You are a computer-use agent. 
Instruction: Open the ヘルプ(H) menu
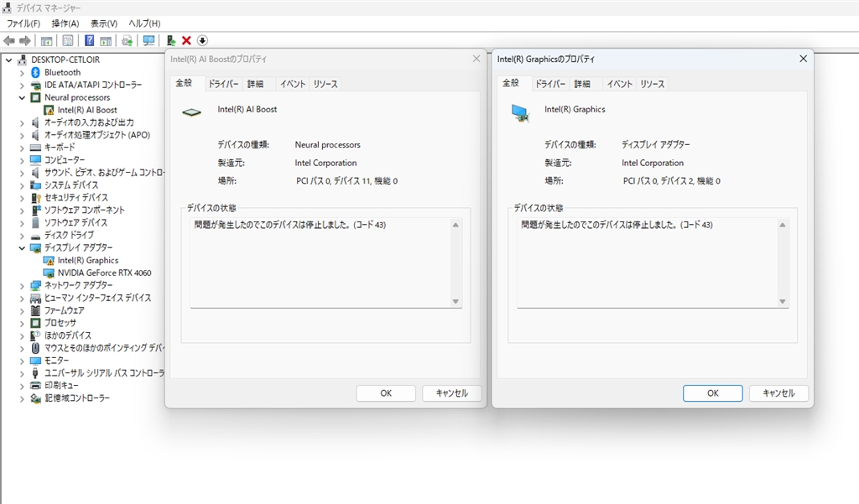tap(144, 23)
